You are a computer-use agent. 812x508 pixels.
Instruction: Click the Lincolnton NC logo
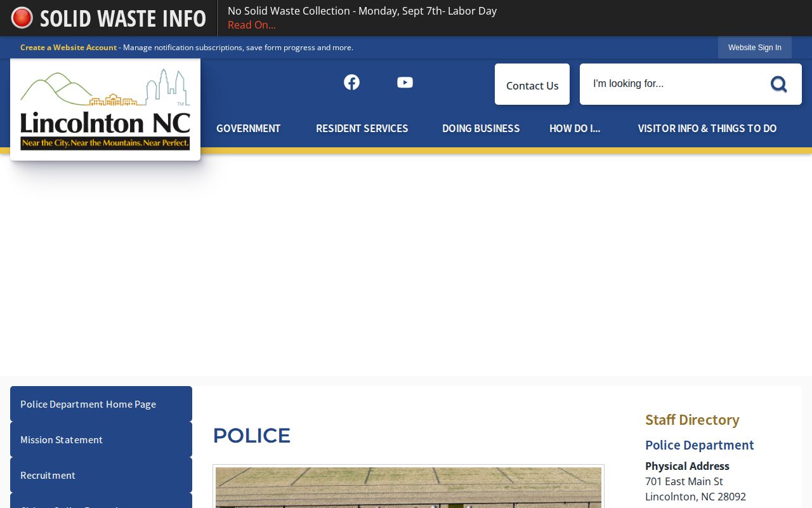tap(105, 109)
